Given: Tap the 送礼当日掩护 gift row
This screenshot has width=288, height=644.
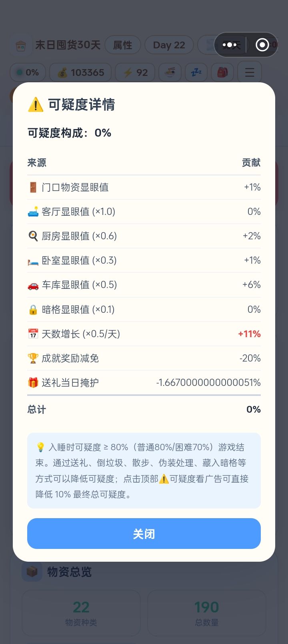Looking at the screenshot, I should click(144, 383).
